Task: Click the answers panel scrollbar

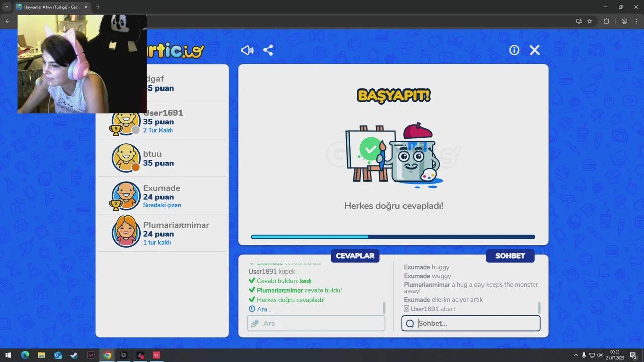Action: (384, 307)
